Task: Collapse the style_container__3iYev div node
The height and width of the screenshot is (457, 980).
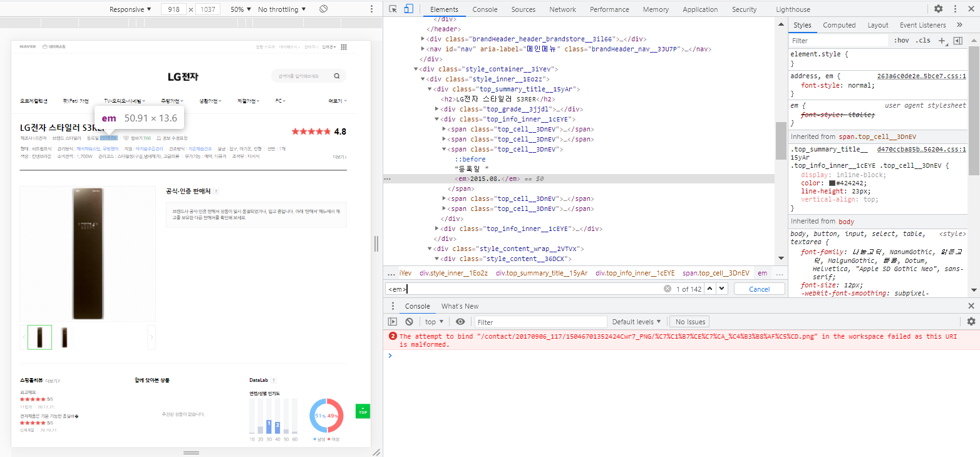Action: 416,69
